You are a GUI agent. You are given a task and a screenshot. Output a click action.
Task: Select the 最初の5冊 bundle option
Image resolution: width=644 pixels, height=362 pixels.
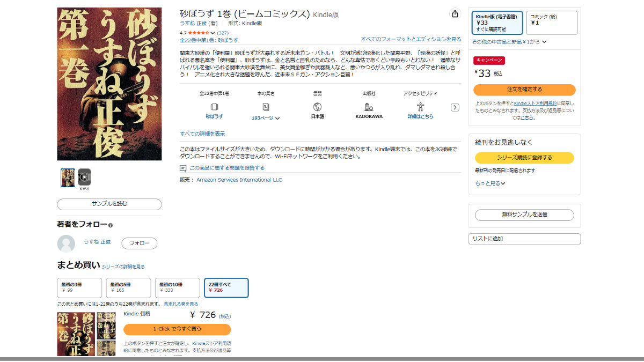point(129,287)
